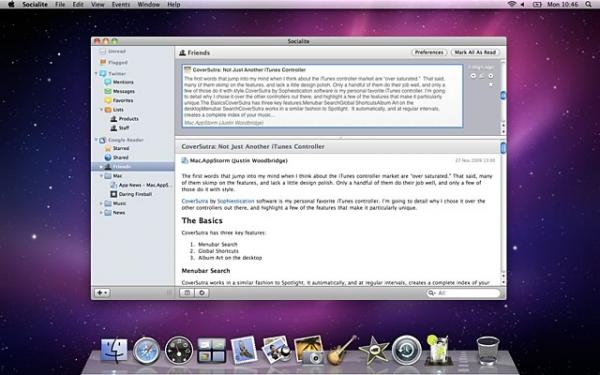Viewport: 600px width, 375px height.
Task: Collapse the Twitter account group
Action: point(96,73)
